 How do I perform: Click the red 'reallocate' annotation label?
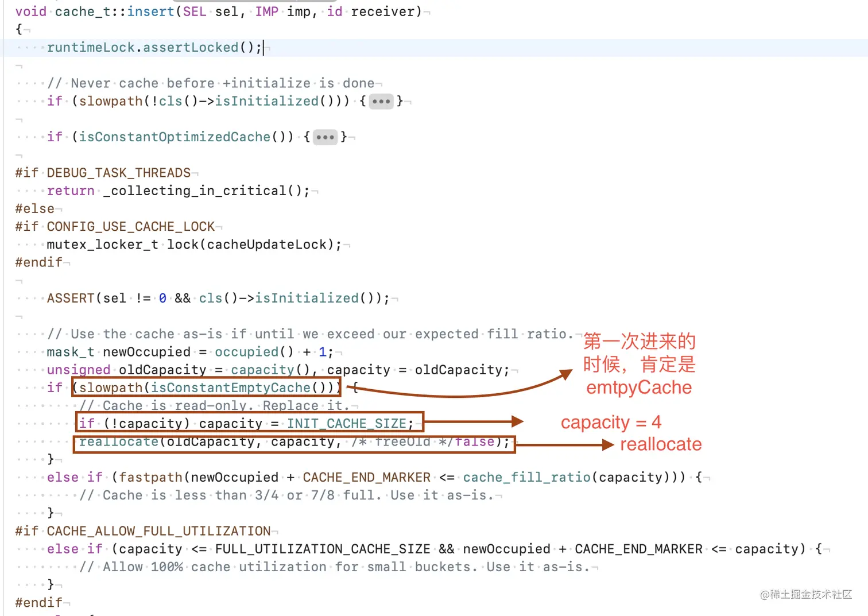[661, 444]
